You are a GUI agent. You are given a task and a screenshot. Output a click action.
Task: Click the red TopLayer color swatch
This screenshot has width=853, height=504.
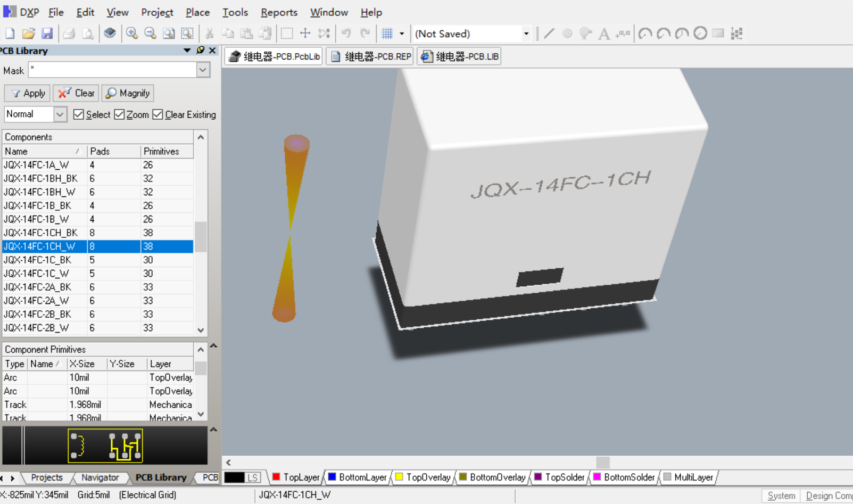coord(276,477)
